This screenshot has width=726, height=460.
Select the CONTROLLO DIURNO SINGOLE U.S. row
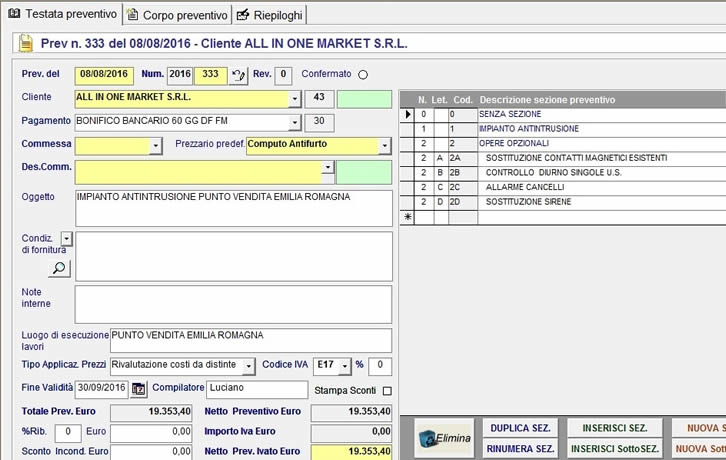point(563,173)
